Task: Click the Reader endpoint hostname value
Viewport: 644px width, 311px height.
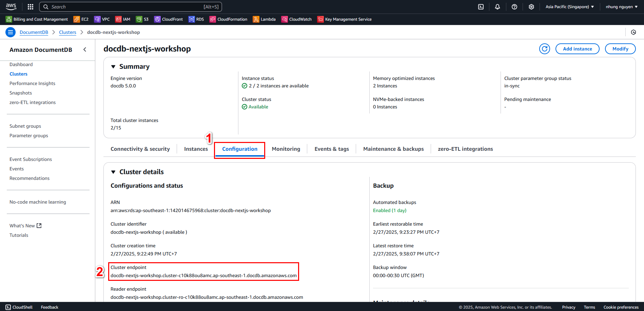Action: [207, 297]
